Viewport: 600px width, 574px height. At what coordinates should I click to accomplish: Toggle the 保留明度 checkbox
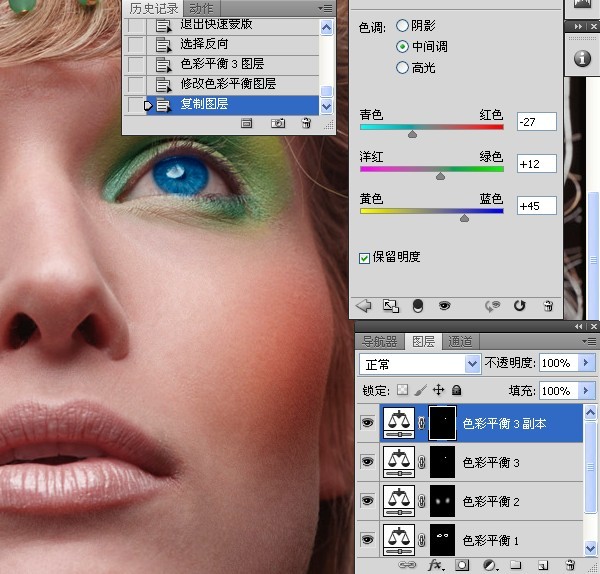point(364,258)
